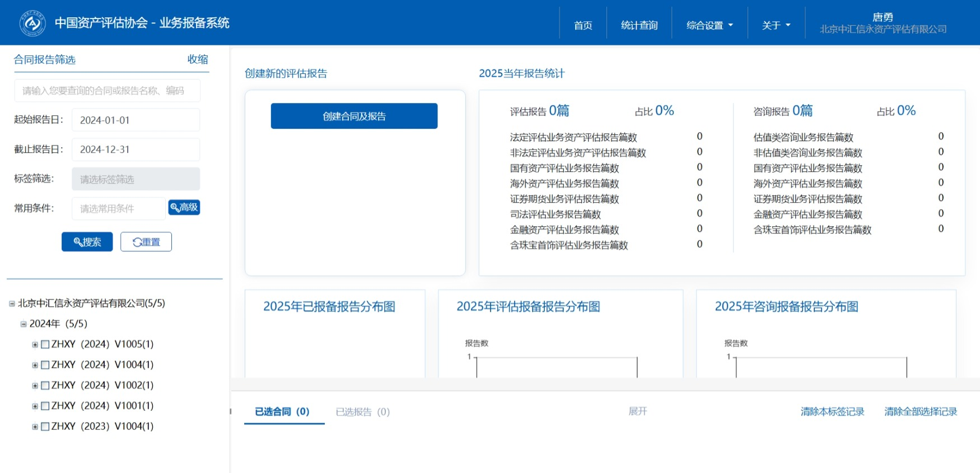This screenshot has width=980, height=473.
Task: Open the 请选常用条件 dropdown
Action: point(118,209)
